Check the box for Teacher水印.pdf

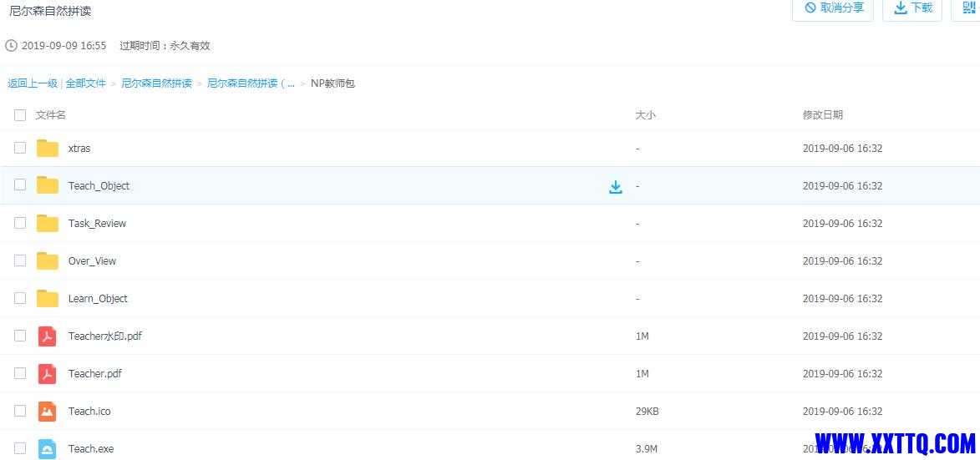[x=20, y=335]
